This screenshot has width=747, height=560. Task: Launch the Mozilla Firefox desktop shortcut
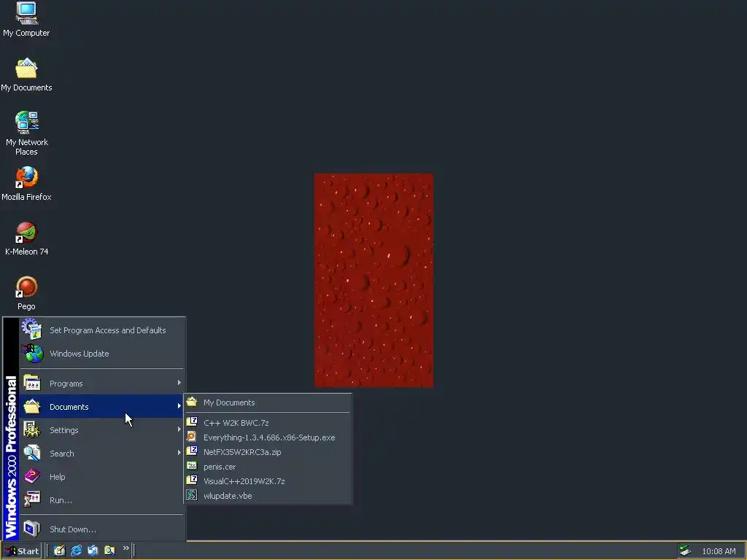[26, 183]
